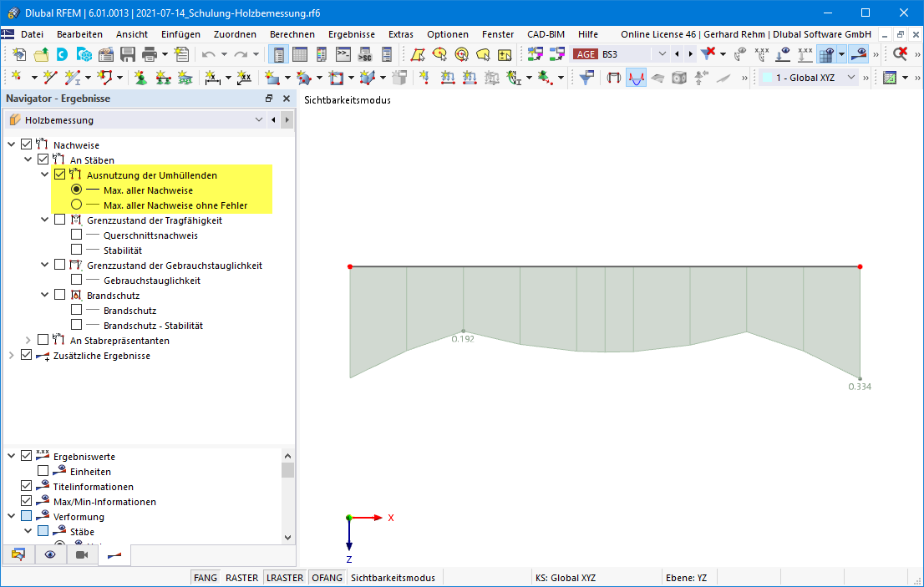Click the magnifier with red X icon
Viewport: 924px width, 587px height.
coord(900,55)
